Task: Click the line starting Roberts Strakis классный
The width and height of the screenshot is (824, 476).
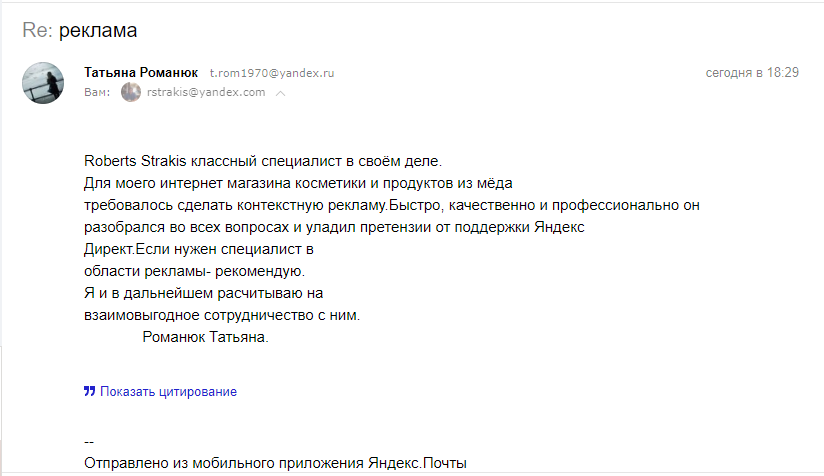Action: [x=263, y=161]
